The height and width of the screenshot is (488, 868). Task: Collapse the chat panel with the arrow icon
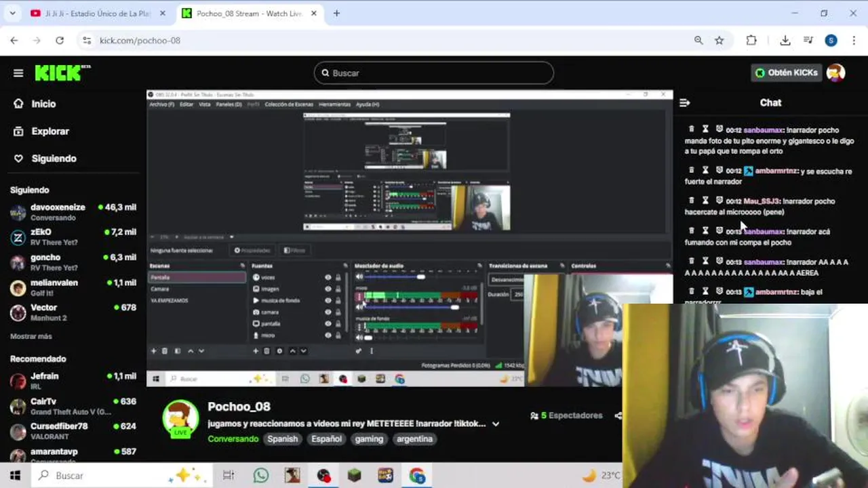(685, 103)
